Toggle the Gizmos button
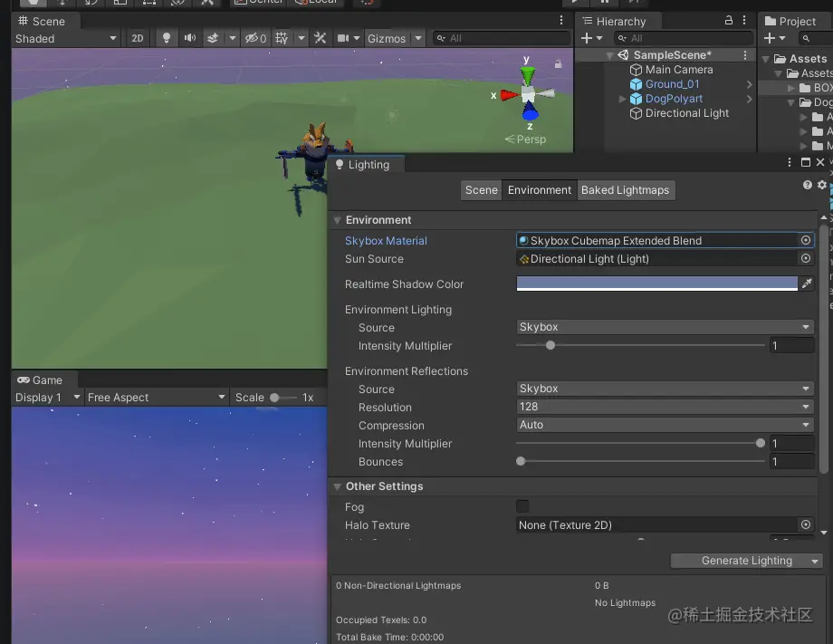The width and height of the screenshot is (833, 644). click(x=387, y=38)
